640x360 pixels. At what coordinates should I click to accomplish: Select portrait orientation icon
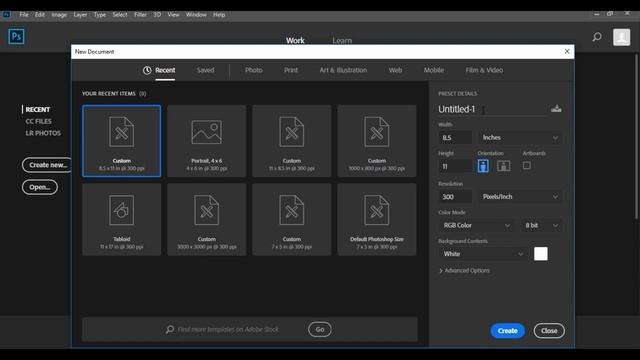tap(483, 166)
